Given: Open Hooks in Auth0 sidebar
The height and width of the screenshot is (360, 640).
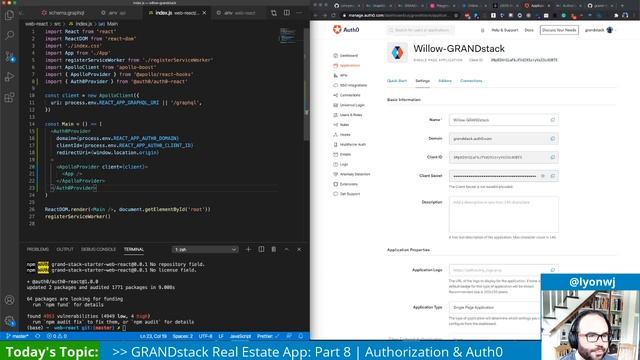Looking at the screenshot, I should (342, 134).
